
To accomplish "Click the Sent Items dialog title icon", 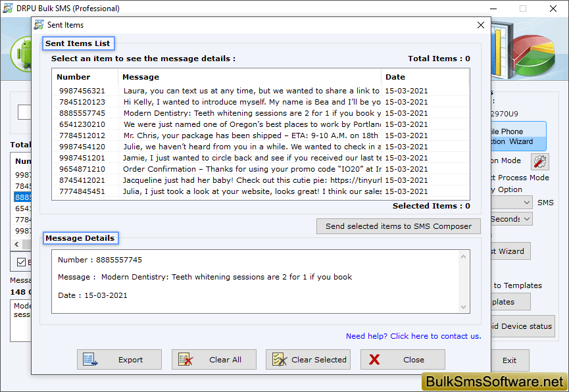I will click(x=39, y=25).
